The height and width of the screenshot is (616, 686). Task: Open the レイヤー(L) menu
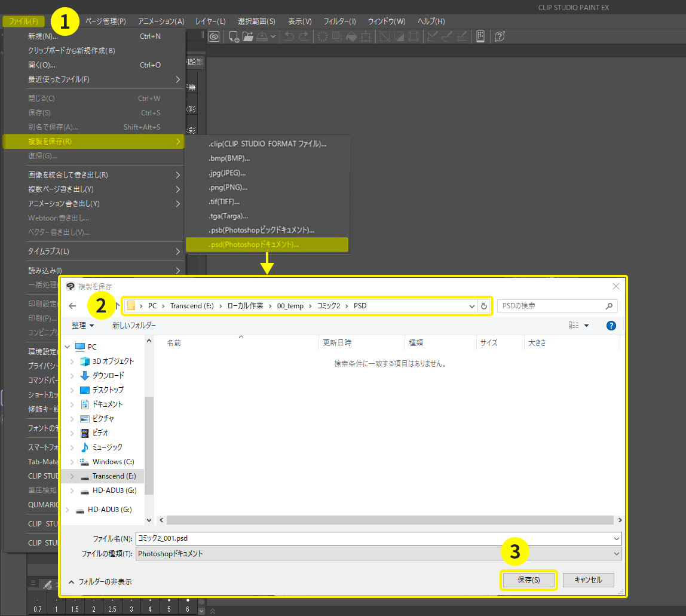pyautogui.click(x=210, y=22)
